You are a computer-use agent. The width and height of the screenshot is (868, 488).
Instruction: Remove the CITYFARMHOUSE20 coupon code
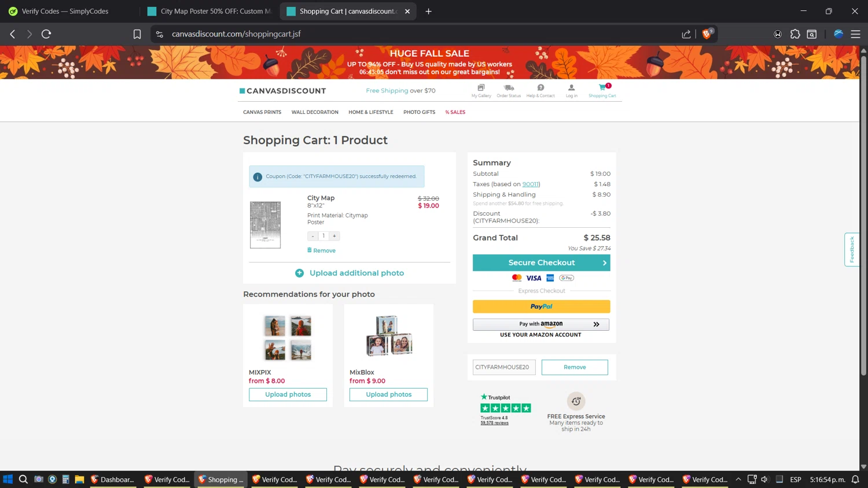(575, 367)
